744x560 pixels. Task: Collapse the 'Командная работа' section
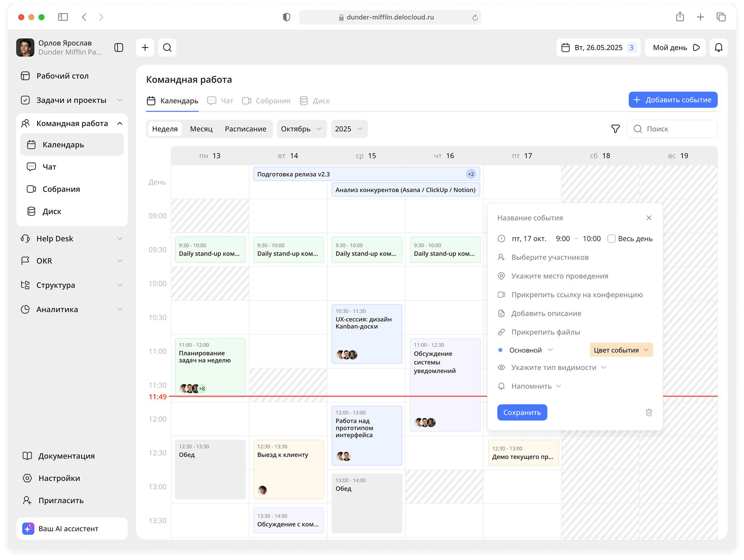tap(119, 123)
